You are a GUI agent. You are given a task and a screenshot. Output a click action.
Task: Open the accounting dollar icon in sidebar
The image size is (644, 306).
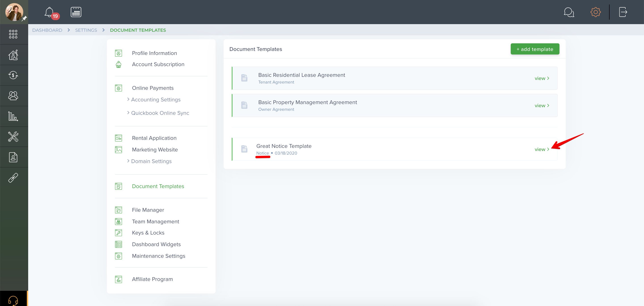[13, 75]
